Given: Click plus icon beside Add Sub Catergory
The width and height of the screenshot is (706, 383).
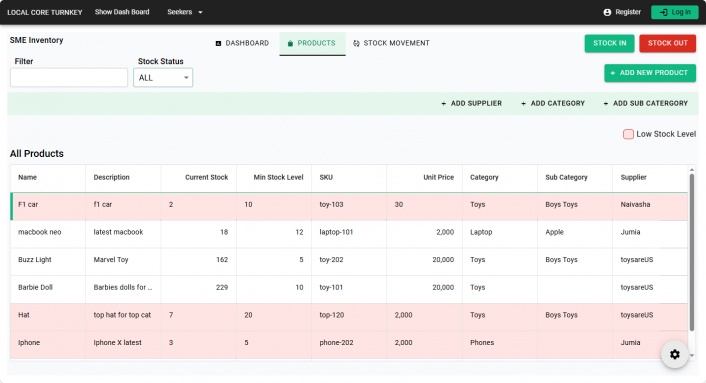Looking at the screenshot, I should click(606, 104).
